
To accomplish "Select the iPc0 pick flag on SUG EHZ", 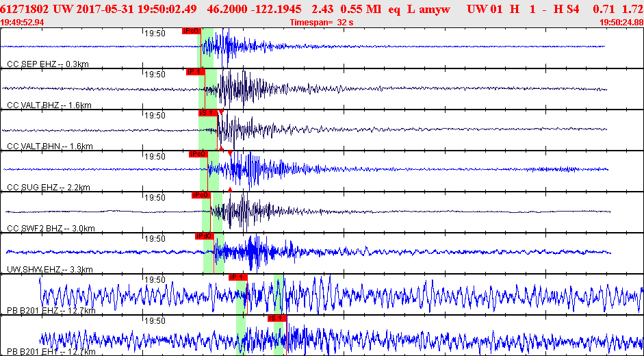I will pos(197,154).
